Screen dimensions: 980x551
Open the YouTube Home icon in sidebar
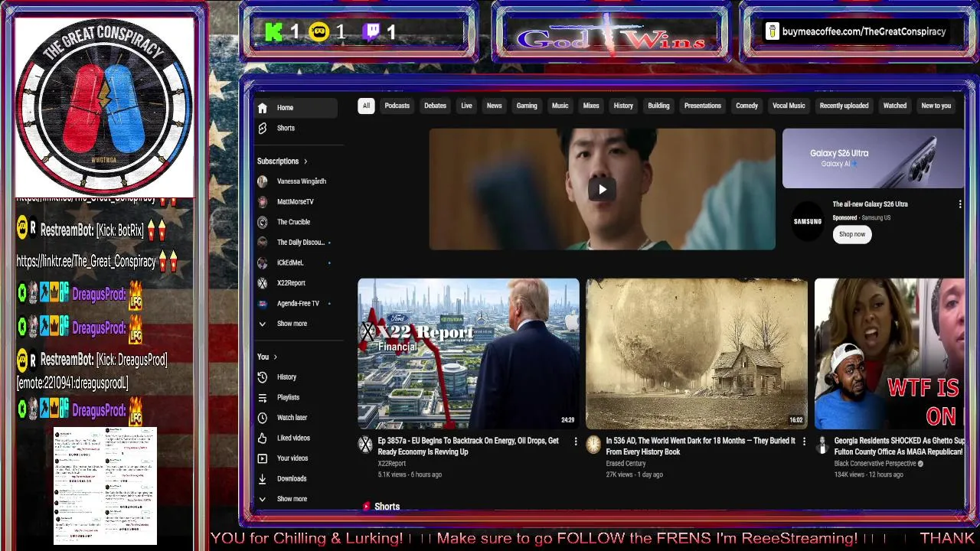(x=263, y=108)
